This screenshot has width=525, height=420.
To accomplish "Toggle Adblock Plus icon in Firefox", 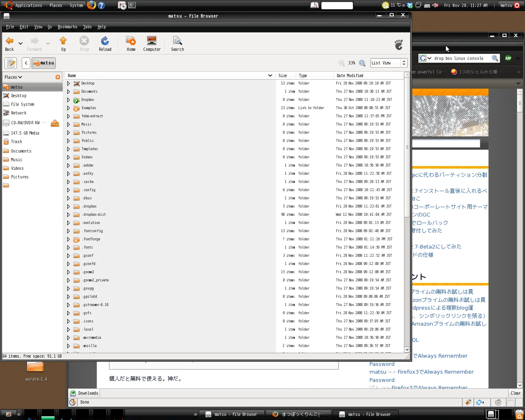I will [508, 58].
